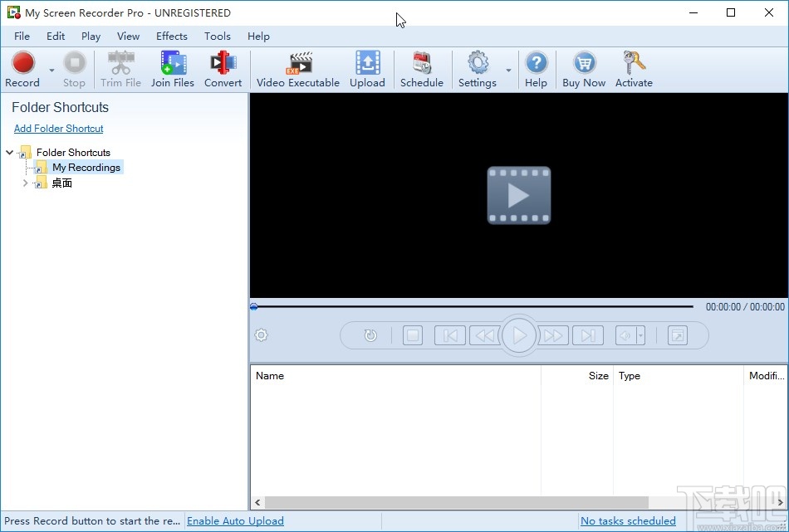Open the Buy Now shopping cart
789x532 pixels.
click(x=584, y=70)
